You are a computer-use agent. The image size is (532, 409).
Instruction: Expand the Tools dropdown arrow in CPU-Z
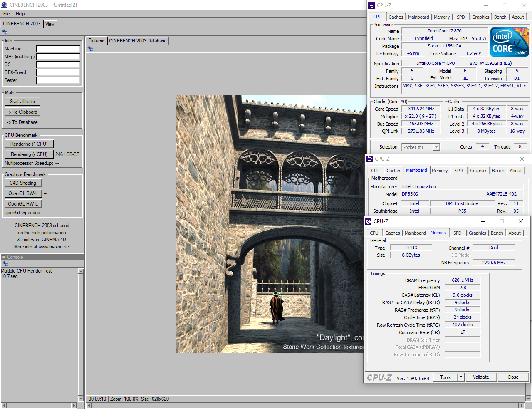460,377
